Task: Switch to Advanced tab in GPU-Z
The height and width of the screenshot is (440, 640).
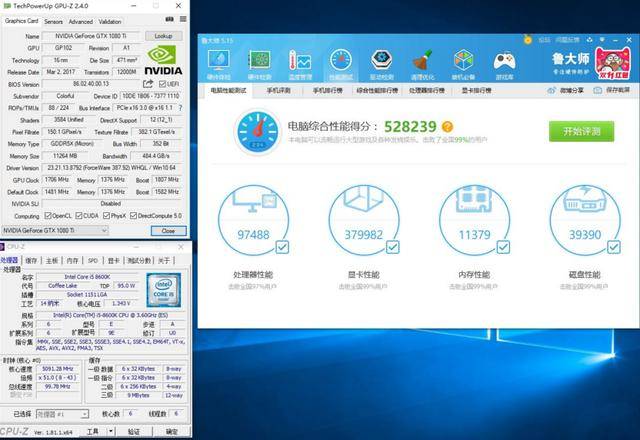Action: point(80,22)
